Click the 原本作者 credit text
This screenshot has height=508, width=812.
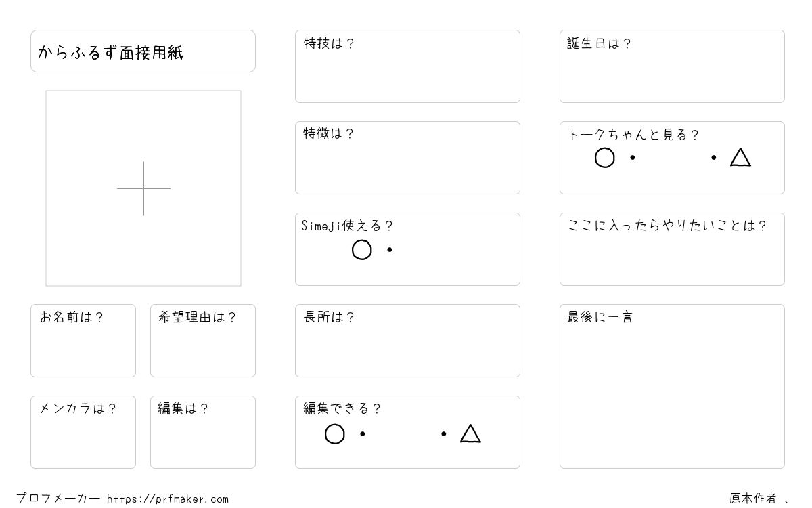pos(752,499)
